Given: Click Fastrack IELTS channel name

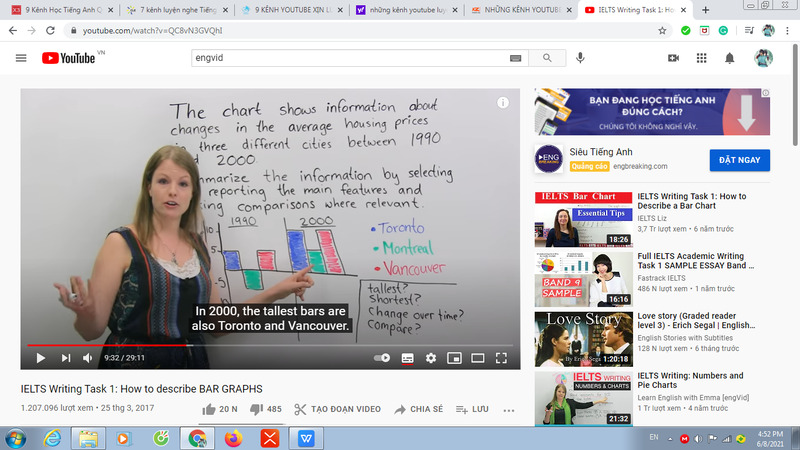Looking at the screenshot, I should tap(661, 278).
